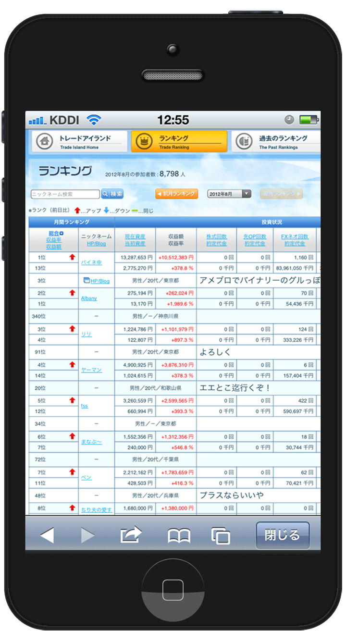The image size is (346, 644).
Task: Open the bookmarks book icon
Action: click(x=178, y=535)
